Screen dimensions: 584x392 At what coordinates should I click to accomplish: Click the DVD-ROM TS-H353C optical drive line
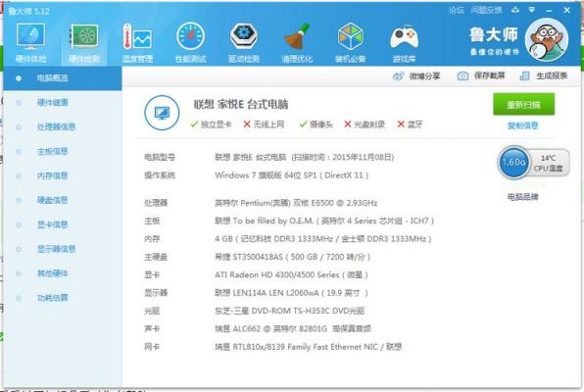click(x=289, y=311)
